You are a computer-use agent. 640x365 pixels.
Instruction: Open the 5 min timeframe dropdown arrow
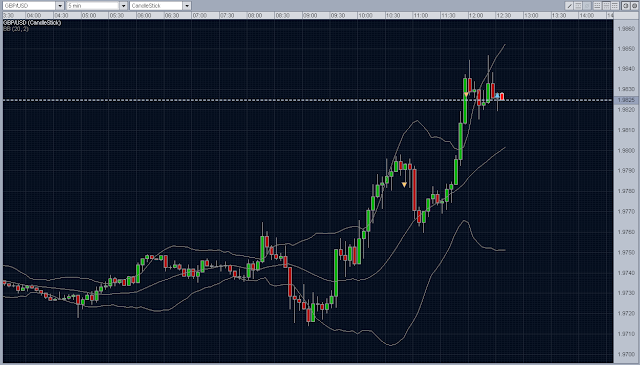tap(124, 6)
